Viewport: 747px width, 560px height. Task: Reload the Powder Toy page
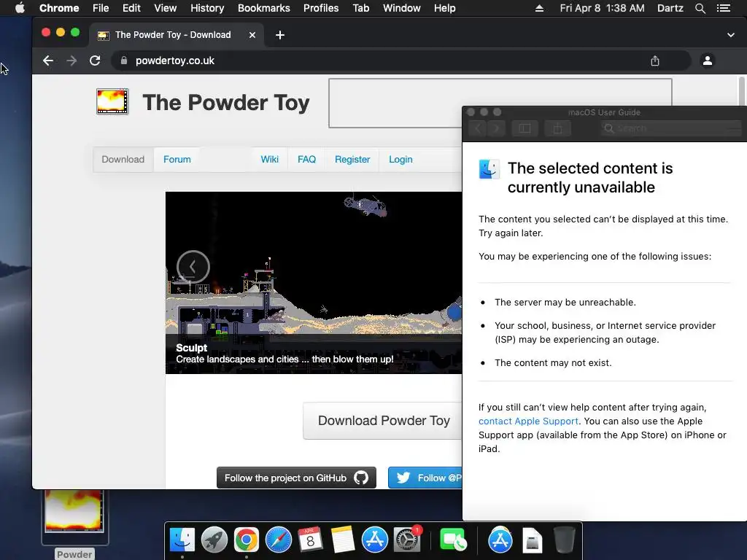coord(95,61)
